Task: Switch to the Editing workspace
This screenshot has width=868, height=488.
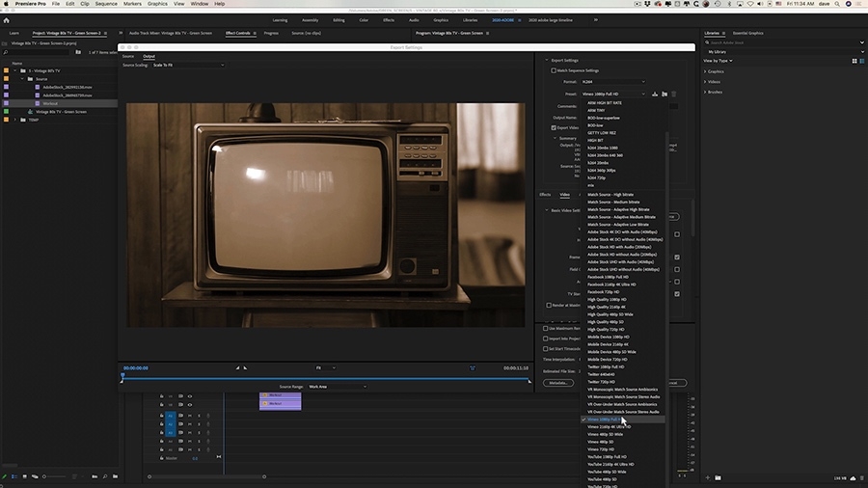Action: 339,20
